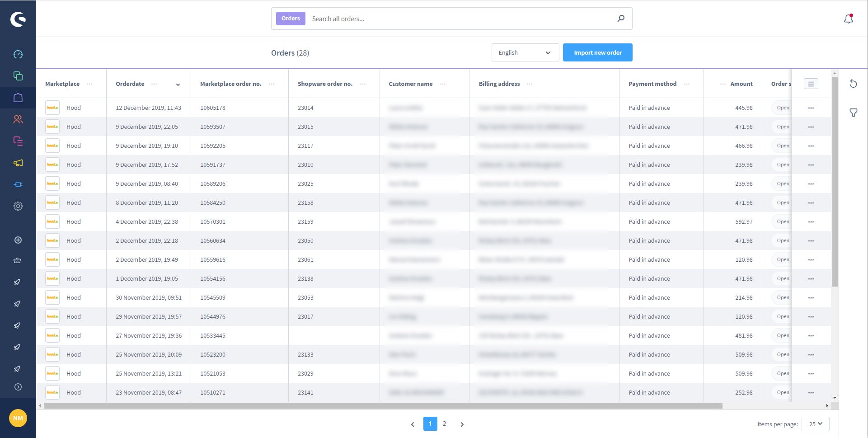Click the basket icon in sidebar
The height and width of the screenshot is (438, 868).
pyautogui.click(x=17, y=260)
